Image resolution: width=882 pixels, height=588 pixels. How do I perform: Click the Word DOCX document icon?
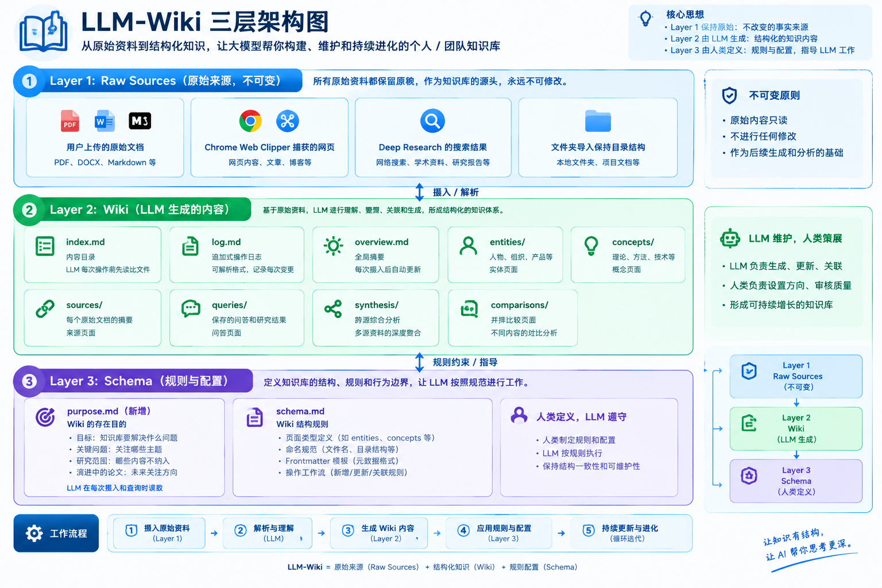coord(105,121)
